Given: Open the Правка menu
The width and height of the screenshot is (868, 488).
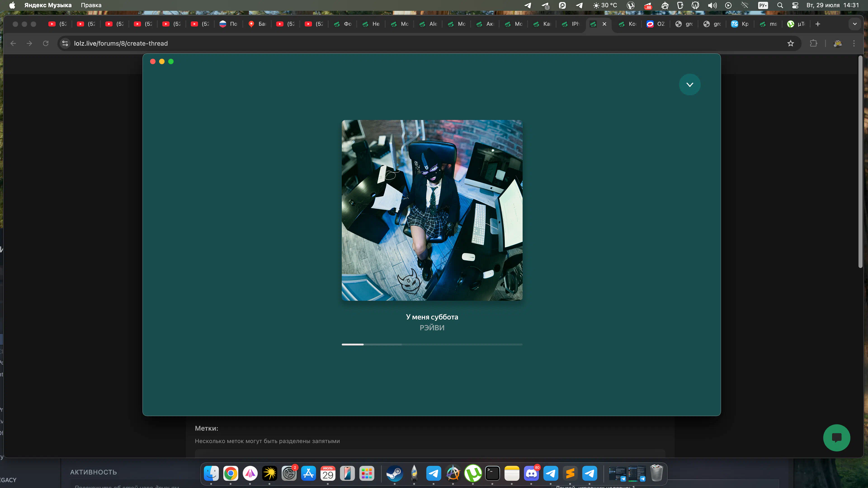Looking at the screenshot, I should 91,5.
